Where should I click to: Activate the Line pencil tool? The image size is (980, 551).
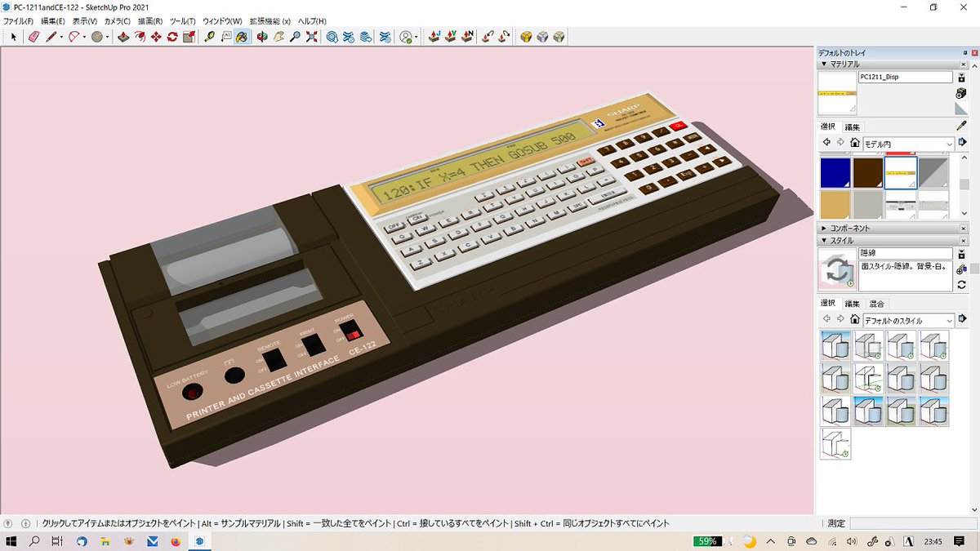pyautogui.click(x=51, y=37)
